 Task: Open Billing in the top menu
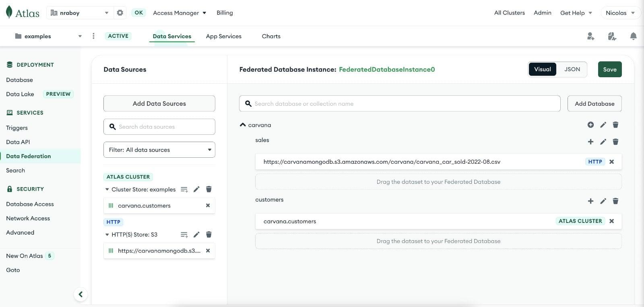225,13
